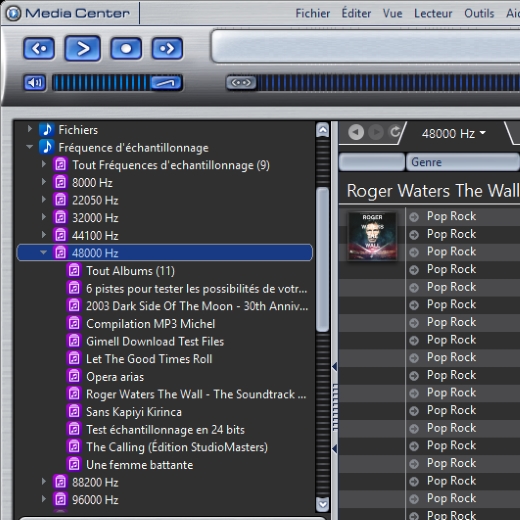Viewport: 520px width, 520px height.
Task: Click the Opera arias item icon
Action: (74, 377)
